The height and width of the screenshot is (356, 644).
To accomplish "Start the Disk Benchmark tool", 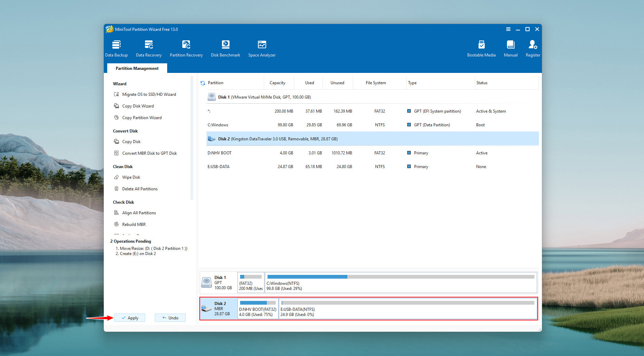I will pos(225,48).
